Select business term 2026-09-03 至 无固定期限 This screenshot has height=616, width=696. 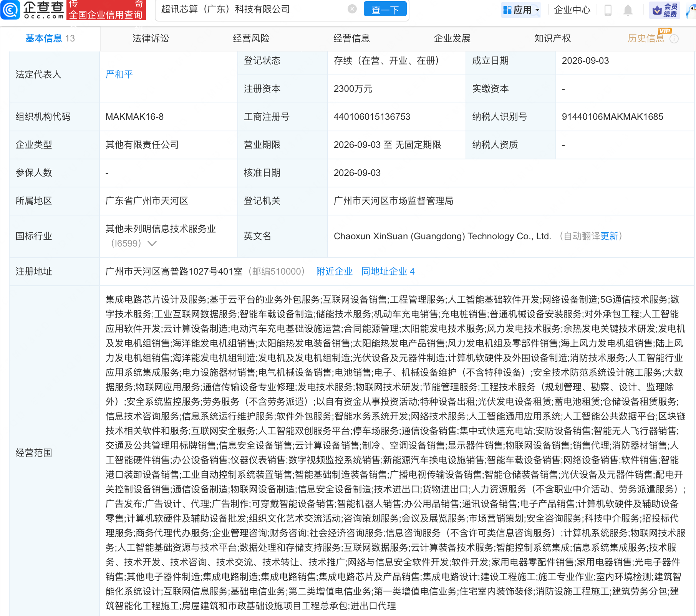[387, 145]
